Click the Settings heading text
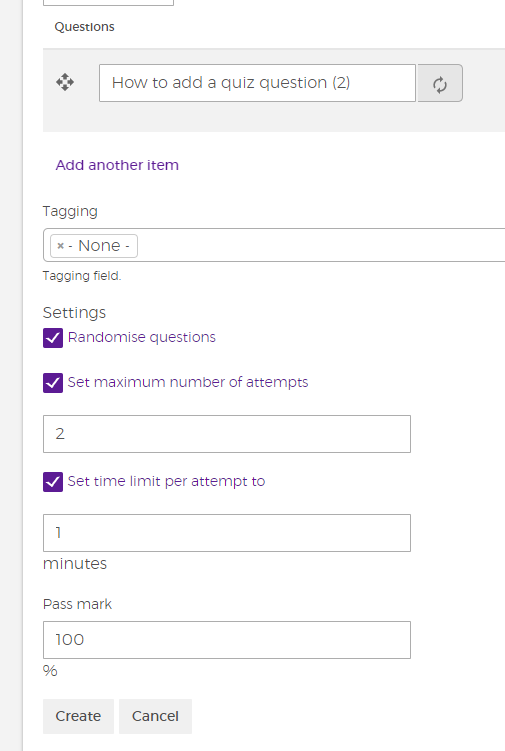This screenshot has height=751, width=505. point(74,313)
